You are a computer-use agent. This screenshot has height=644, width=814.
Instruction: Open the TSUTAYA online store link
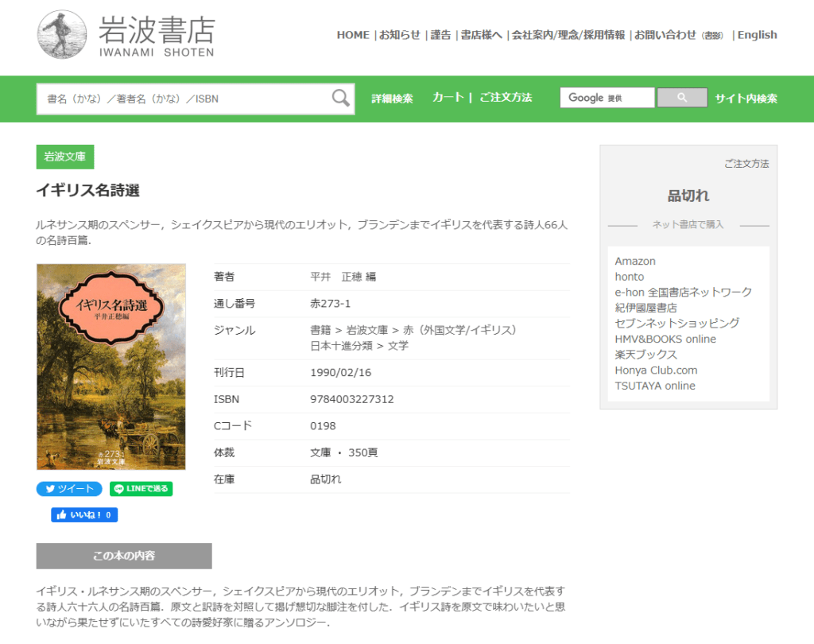click(654, 386)
